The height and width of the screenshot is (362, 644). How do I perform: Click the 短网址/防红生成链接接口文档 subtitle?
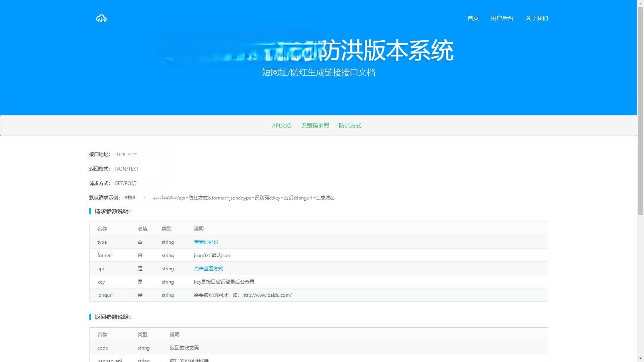(318, 72)
